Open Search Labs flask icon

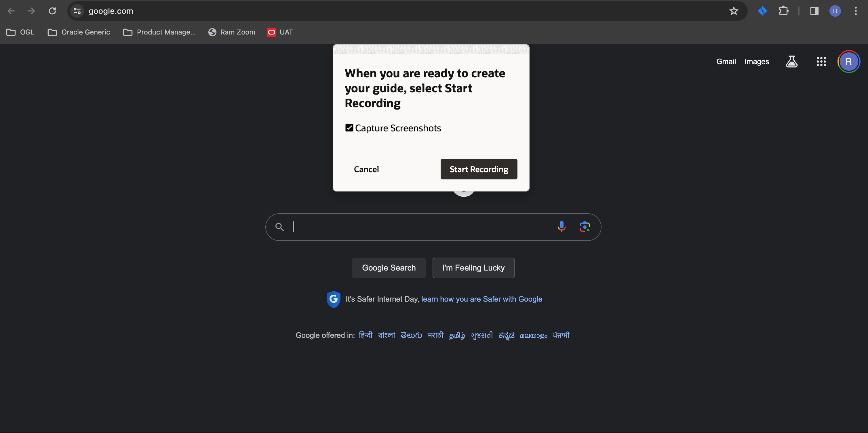[791, 62]
